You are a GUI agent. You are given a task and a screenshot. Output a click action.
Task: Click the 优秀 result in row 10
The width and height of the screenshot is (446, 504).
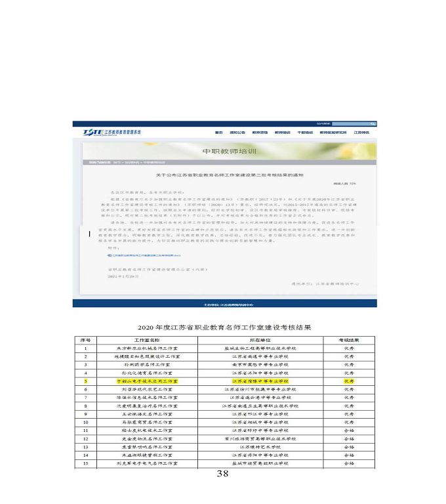pos(349,423)
